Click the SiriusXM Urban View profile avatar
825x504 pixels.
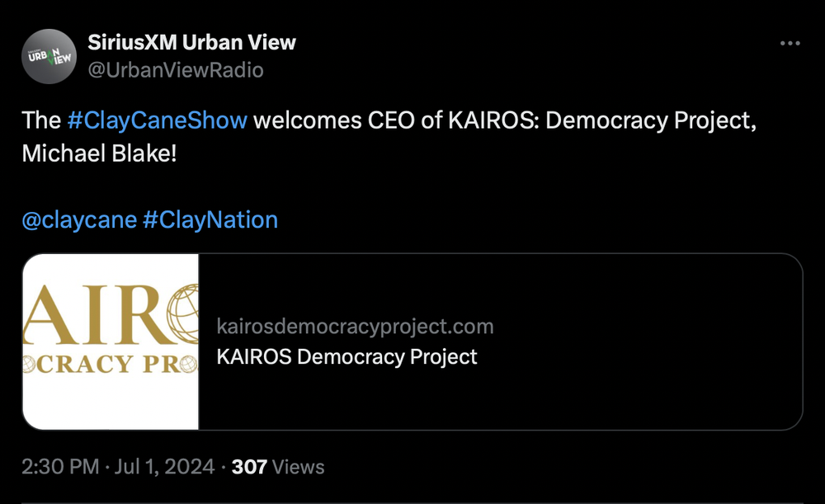click(x=49, y=56)
